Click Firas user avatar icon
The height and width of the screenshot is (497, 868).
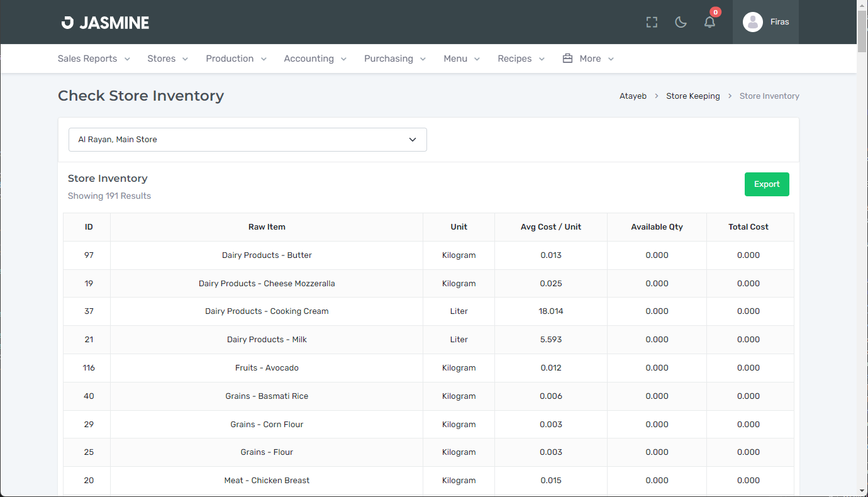[752, 22]
